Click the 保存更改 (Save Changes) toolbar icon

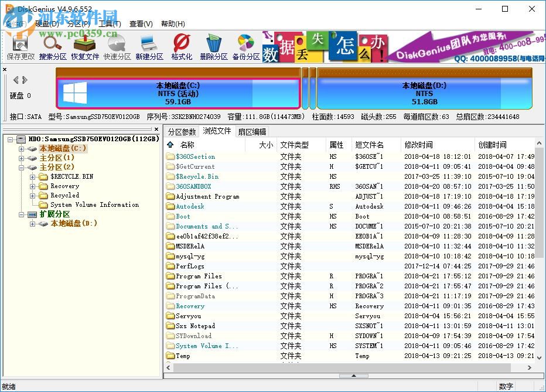point(20,46)
